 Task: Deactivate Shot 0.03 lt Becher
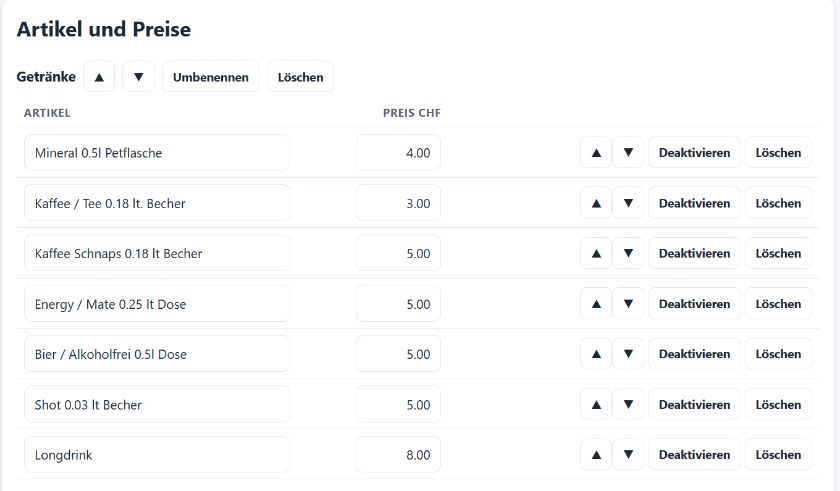tap(694, 404)
